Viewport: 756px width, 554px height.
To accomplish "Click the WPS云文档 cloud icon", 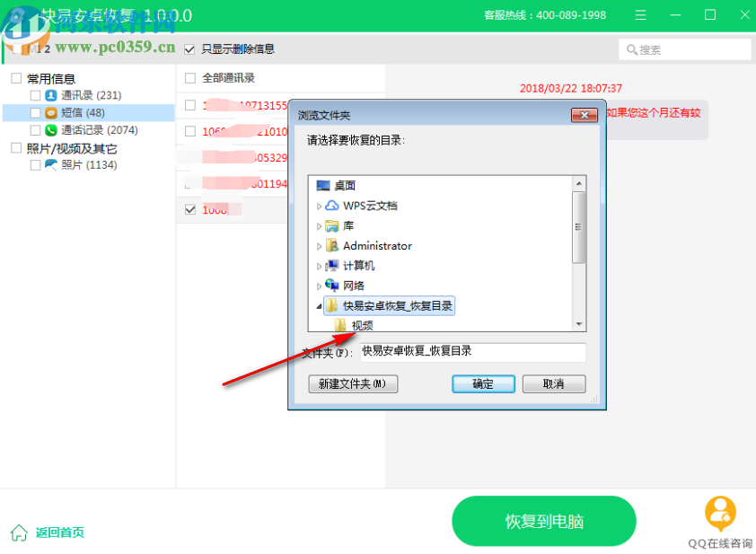I will click(331, 206).
